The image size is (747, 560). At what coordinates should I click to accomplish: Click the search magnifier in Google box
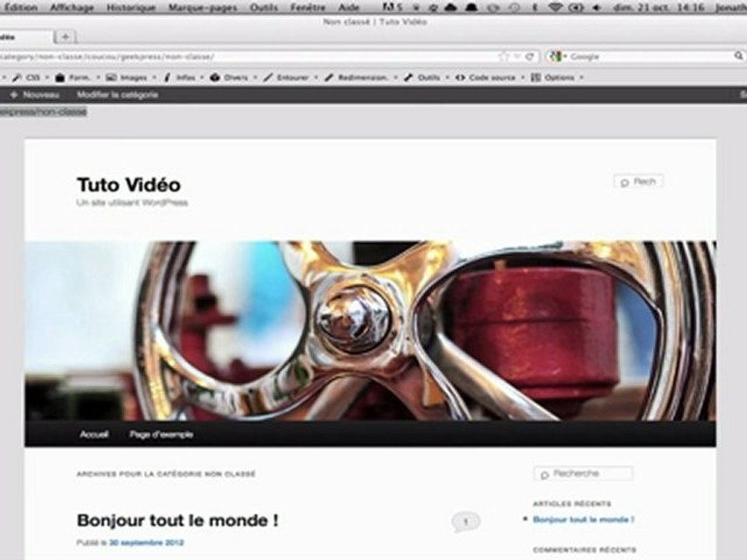coord(738,56)
